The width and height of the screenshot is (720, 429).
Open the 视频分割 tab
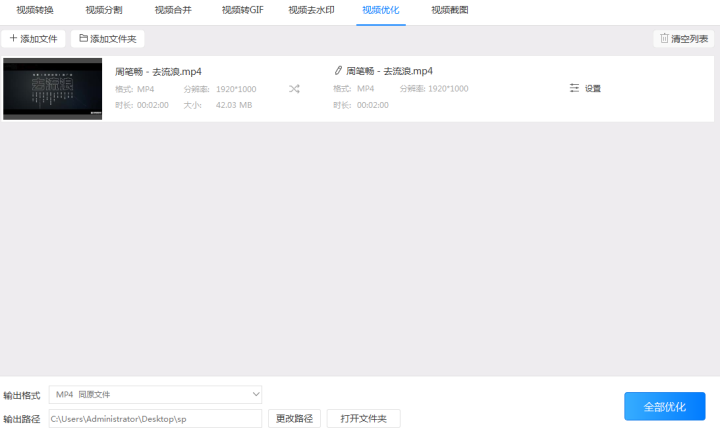coord(104,10)
